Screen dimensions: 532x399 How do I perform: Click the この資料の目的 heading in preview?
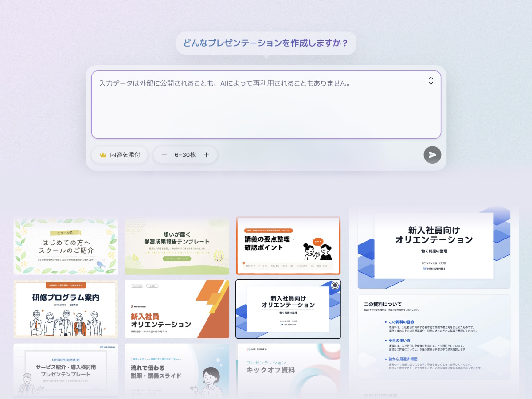point(401,322)
